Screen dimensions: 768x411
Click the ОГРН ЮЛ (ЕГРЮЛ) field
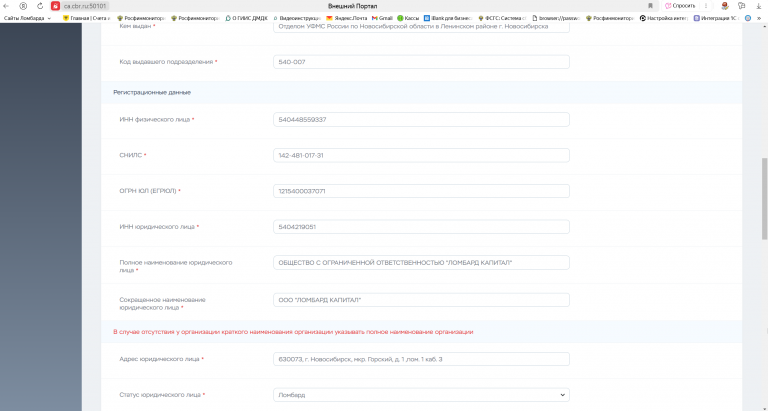pyautogui.click(x=421, y=191)
